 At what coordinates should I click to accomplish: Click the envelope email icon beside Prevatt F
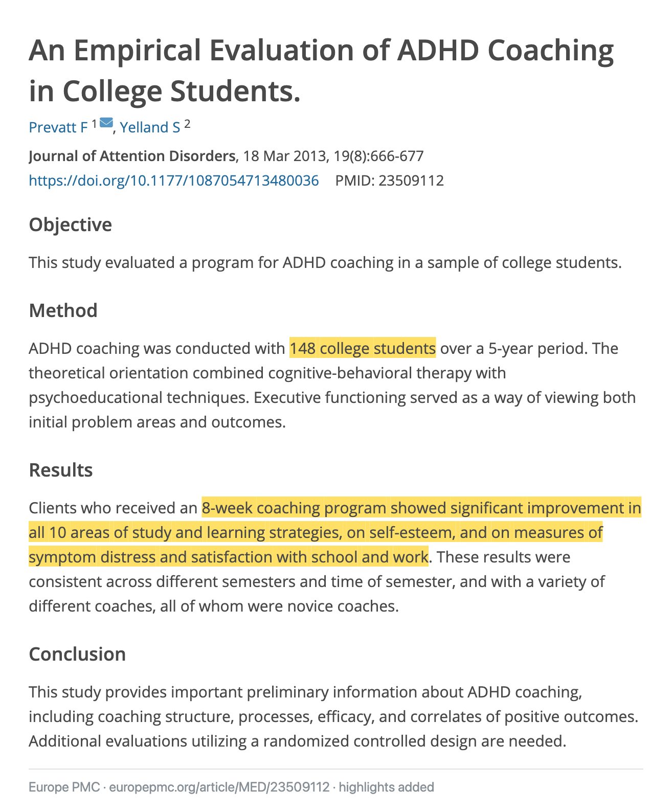click(x=106, y=123)
